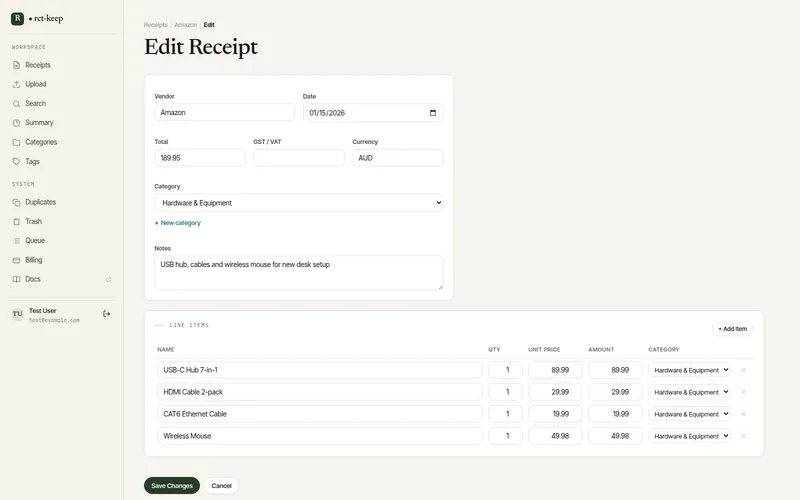Click the Billing card icon
The width and height of the screenshot is (800, 500).
coord(16,260)
